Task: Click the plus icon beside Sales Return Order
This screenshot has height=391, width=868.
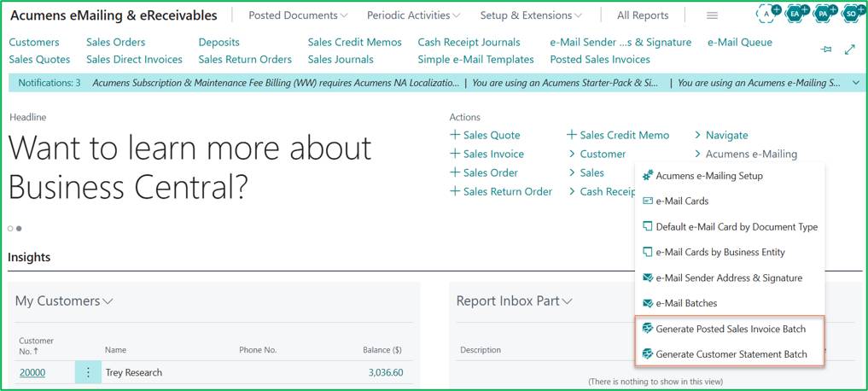Action: point(455,191)
